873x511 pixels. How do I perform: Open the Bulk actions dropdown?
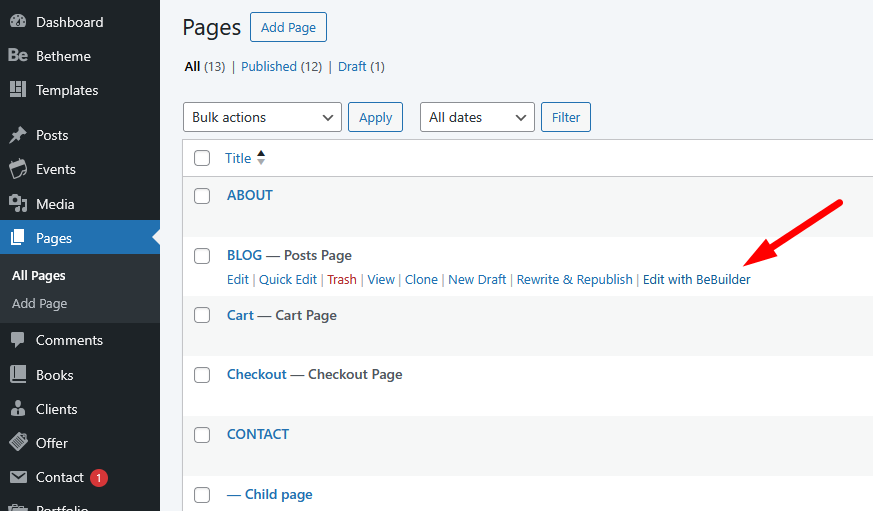coord(262,117)
